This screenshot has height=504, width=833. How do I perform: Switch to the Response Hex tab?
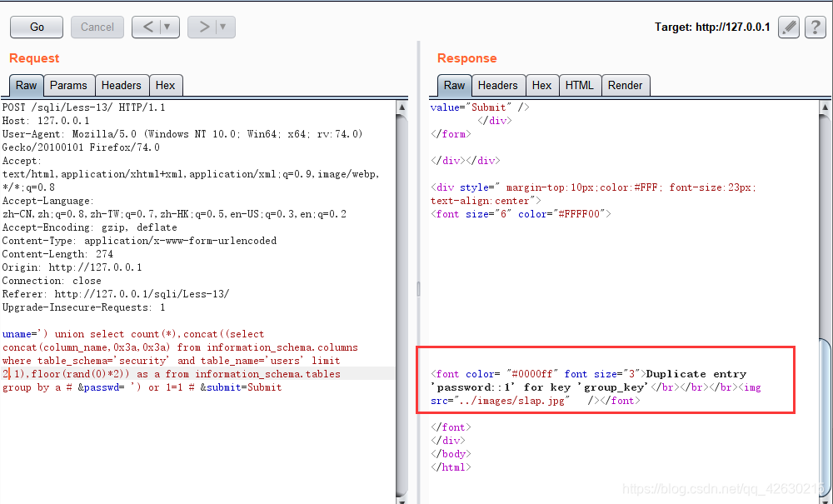pos(542,86)
